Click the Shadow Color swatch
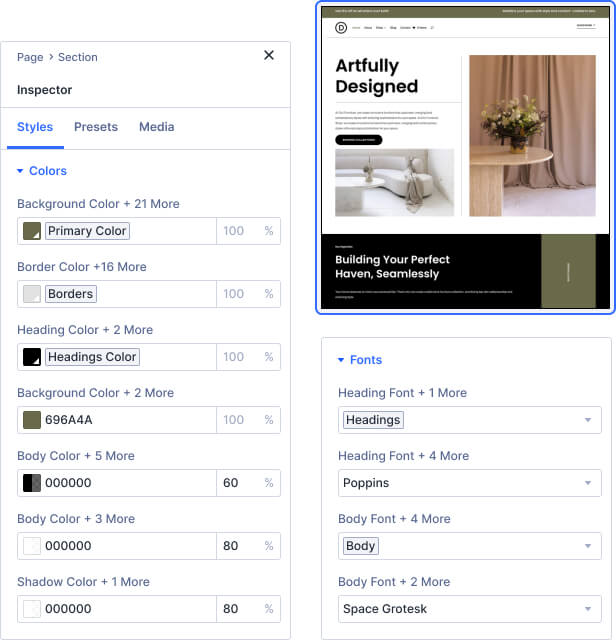 (32, 609)
